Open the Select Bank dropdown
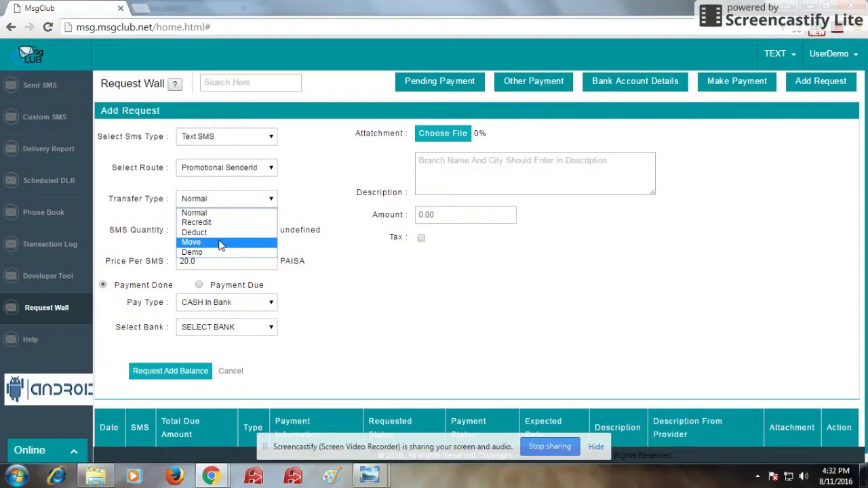Image resolution: width=868 pixels, height=488 pixels. [x=226, y=327]
